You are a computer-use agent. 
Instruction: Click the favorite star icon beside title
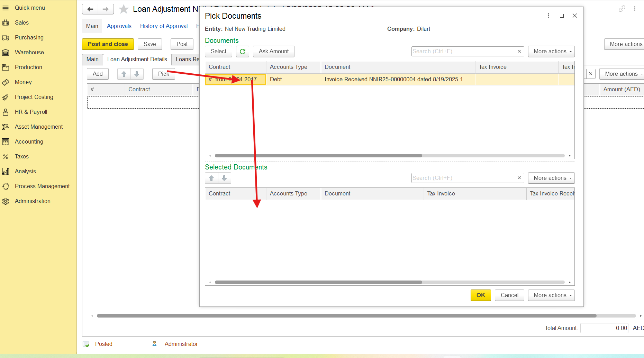tap(124, 9)
